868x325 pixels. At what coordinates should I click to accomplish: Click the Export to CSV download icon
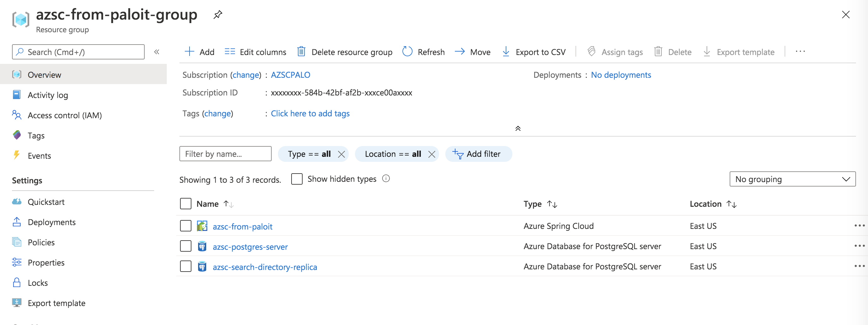click(x=505, y=52)
